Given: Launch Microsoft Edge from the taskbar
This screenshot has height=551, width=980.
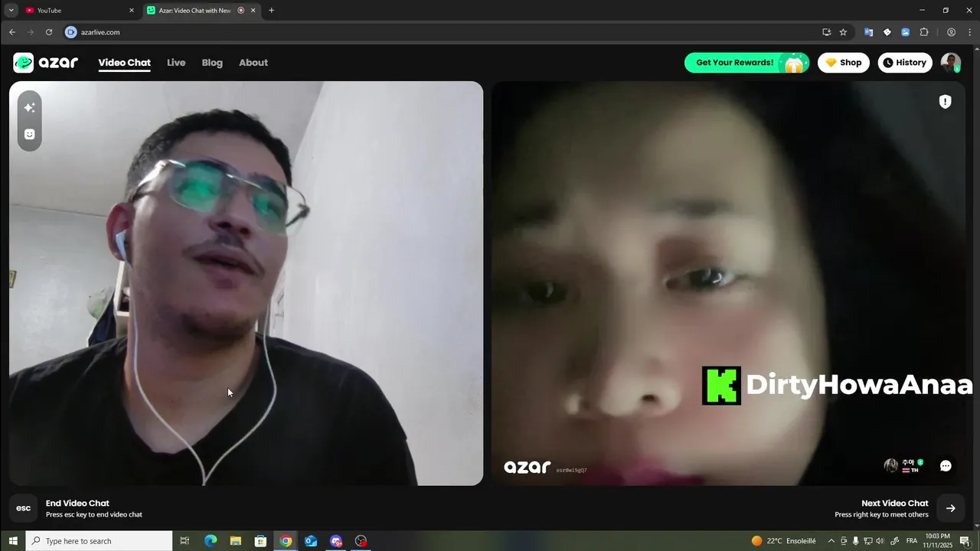Looking at the screenshot, I should pyautogui.click(x=211, y=541).
